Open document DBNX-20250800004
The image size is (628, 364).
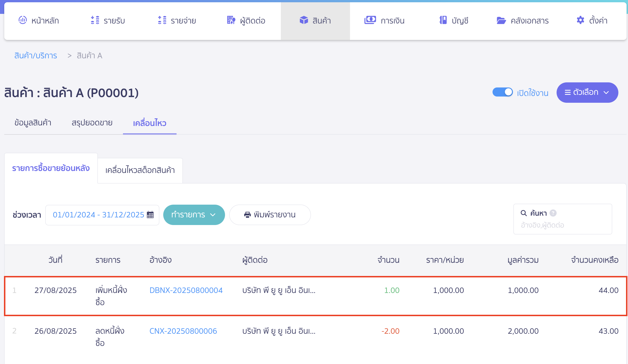(x=186, y=290)
